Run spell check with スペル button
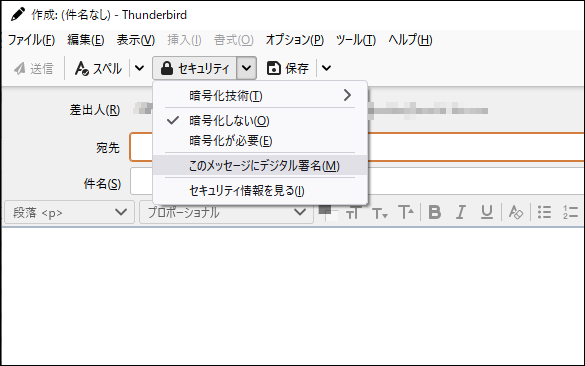Screen dimensions: 585x366 click(98, 68)
